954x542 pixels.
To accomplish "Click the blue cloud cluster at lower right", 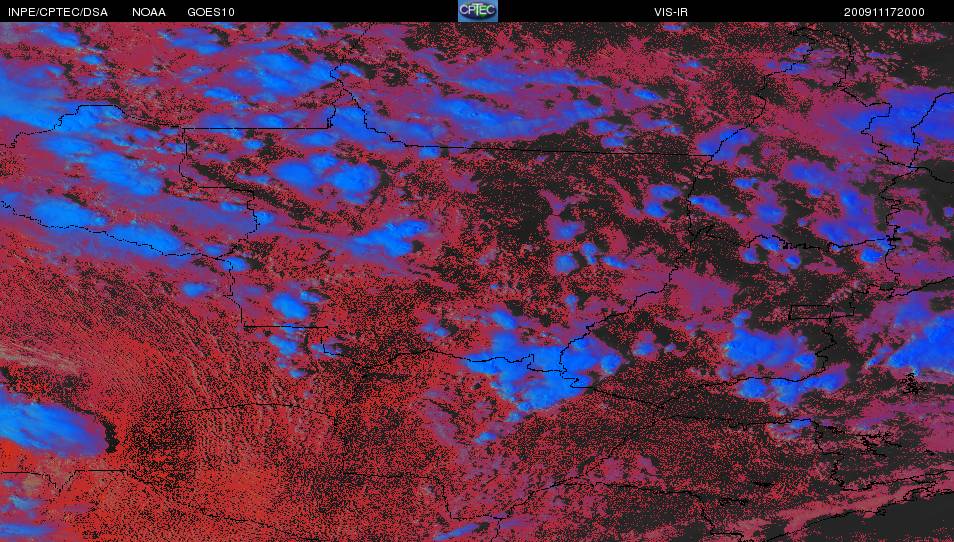I will tap(770, 350).
